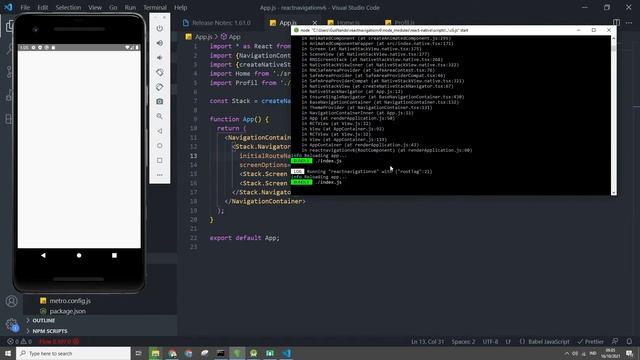Open package.json in the explorer
The width and height of the screenshot is (640, 360).
pos(67,311)
